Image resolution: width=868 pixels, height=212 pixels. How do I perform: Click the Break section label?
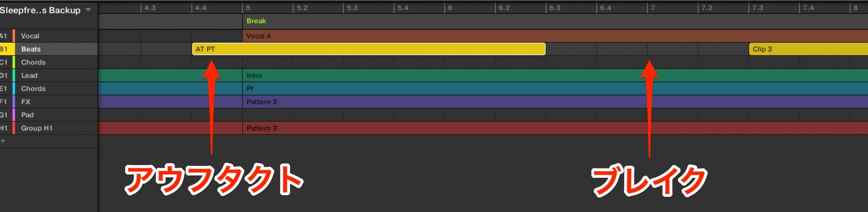[x=256, y=21]
